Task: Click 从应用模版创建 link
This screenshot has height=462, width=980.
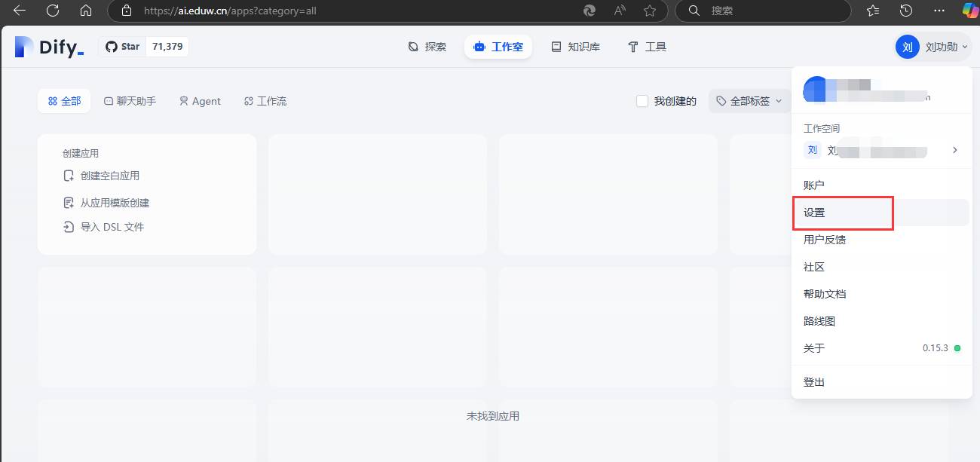Action: (x=115, y=203)
